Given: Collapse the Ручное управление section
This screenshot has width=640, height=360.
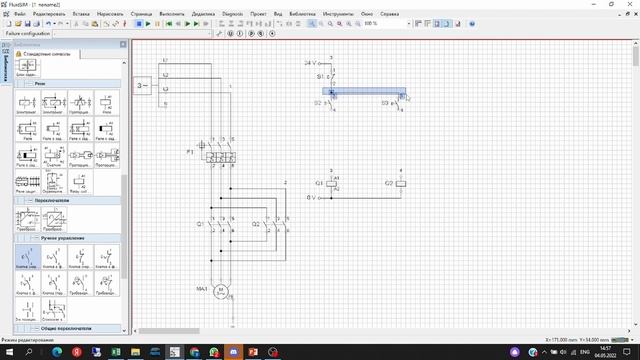Looking at the screenshot, I should click(x=35, y=238).
